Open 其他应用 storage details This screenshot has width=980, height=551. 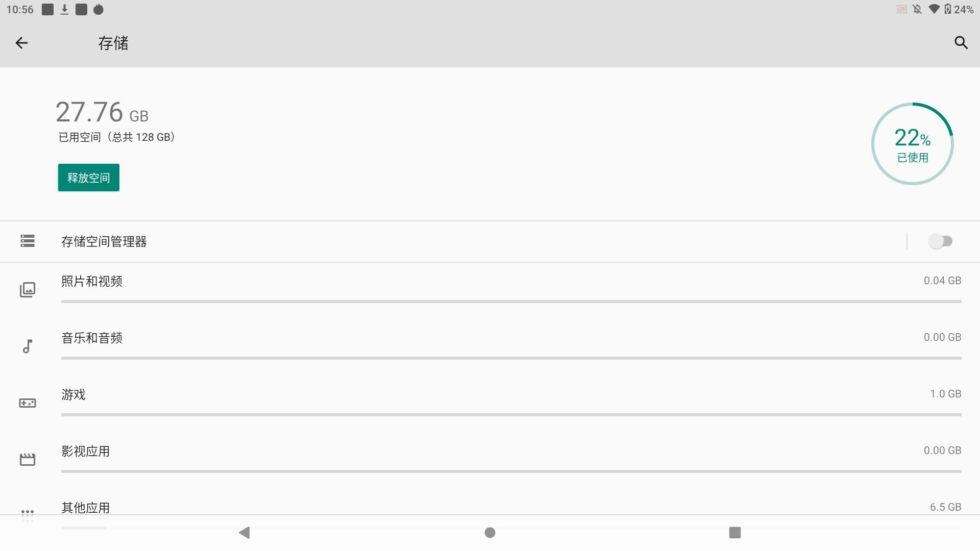pyautogui.click(x=86, y=508)
